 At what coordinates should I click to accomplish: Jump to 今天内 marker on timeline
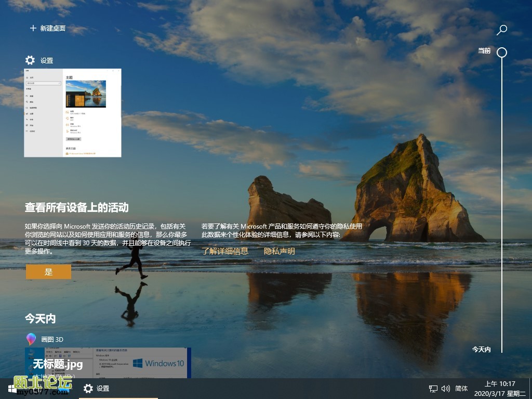pyautogui.click(x=481, y=350)
